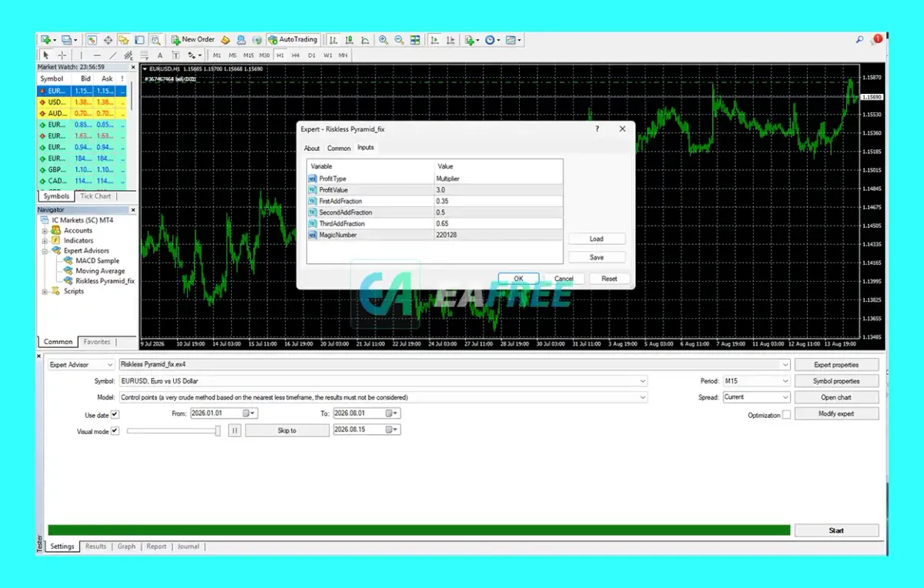Toggle Auto Scroll chart icon
The image size is (924, 588).
pos(434,39)
